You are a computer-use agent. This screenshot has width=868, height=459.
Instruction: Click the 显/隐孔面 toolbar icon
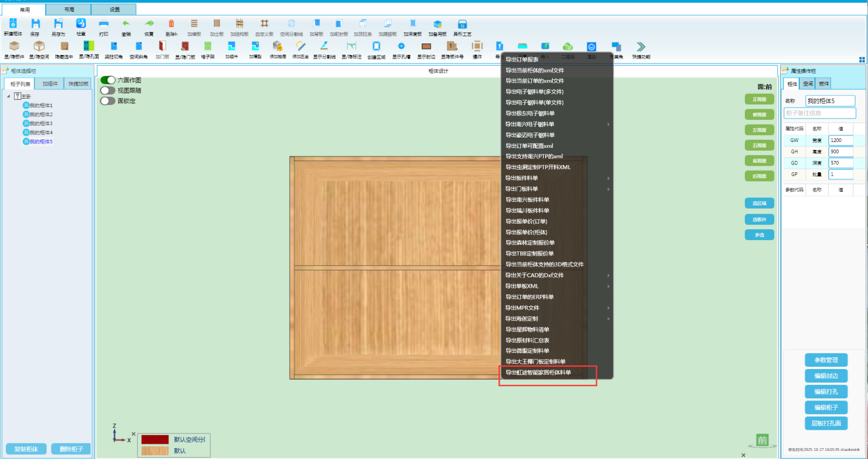tap(89, 47)
